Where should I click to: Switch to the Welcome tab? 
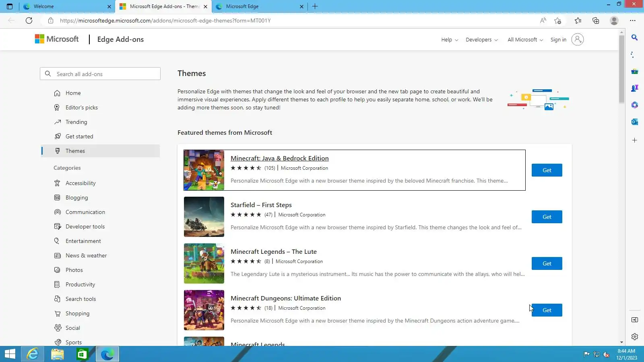tap(66, 6)
